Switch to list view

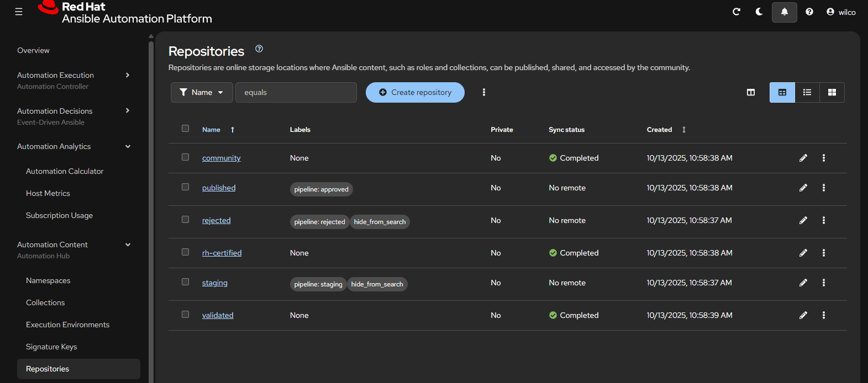[807, 92]
